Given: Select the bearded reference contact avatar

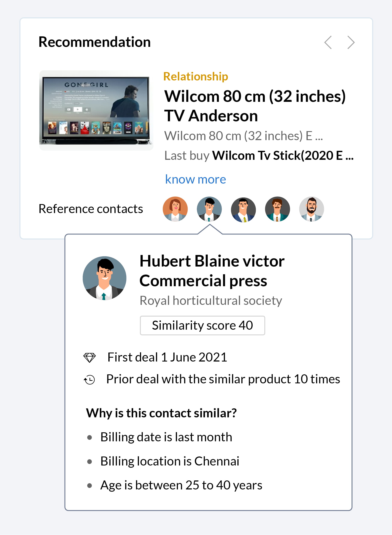Looking at the screenshot, I should coord(311,209).
